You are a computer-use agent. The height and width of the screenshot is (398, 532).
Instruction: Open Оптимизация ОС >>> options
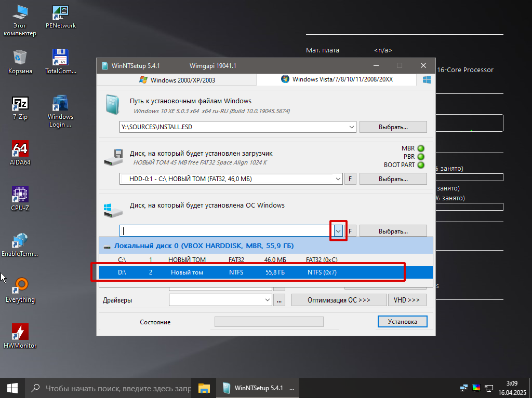coord(339,300)
